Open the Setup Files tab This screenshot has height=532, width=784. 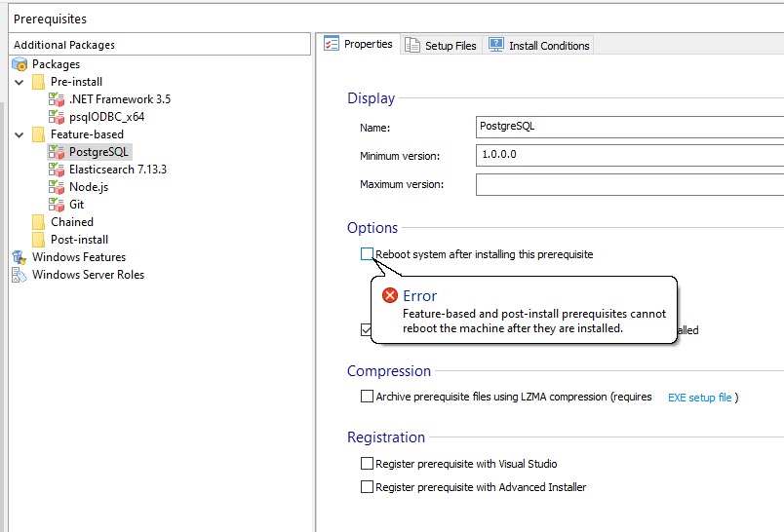(x=442, y=46)
